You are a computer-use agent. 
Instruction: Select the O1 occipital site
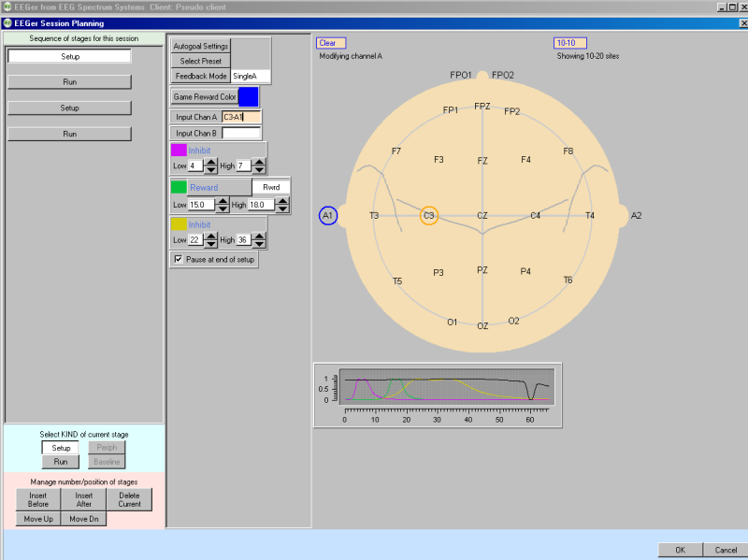pos(452,322)
